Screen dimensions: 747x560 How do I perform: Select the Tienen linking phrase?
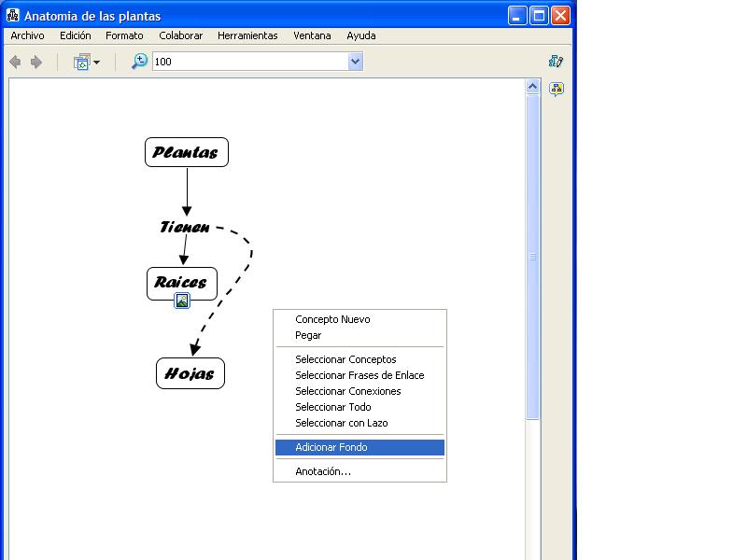point(185,227)
